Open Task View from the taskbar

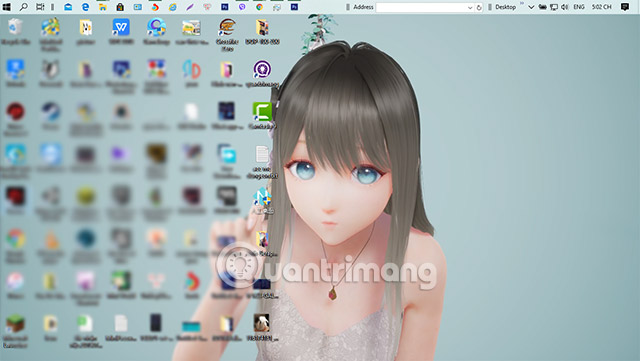click(40, 7)
